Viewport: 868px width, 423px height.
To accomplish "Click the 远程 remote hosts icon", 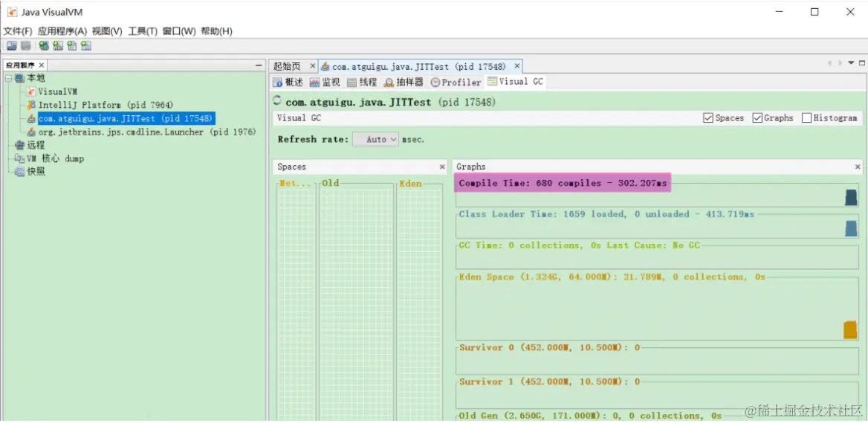I will pos(20,145).
